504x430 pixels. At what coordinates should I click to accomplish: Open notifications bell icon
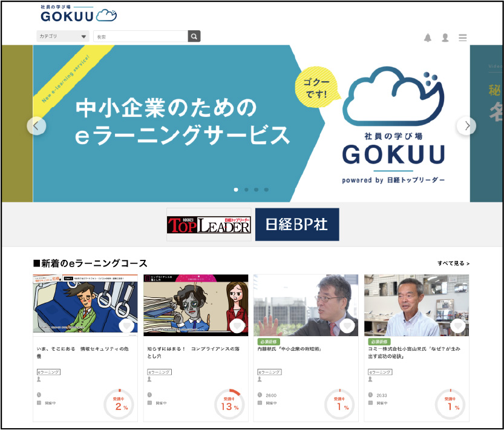pyautogui.click(x=428, y=38)
